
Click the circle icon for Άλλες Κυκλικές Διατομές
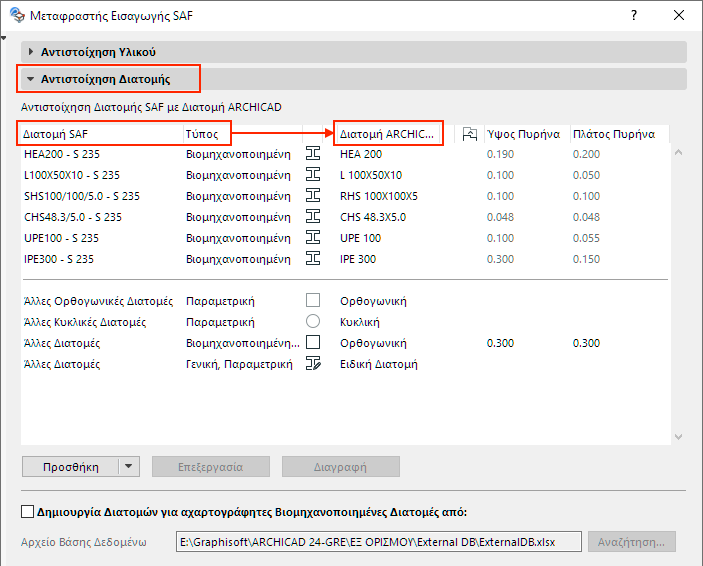click(x=313, y=321)
